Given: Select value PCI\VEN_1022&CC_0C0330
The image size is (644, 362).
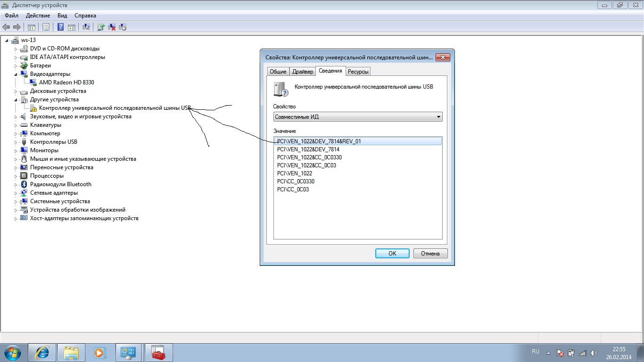Looking at the screenshot, I should pyautogui.click(x=310, y=157).
